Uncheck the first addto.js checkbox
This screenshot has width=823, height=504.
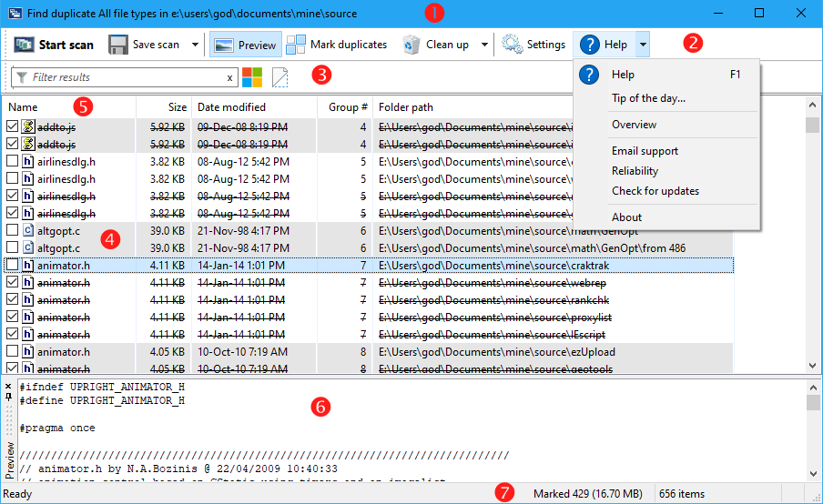[x=13, y=127]
